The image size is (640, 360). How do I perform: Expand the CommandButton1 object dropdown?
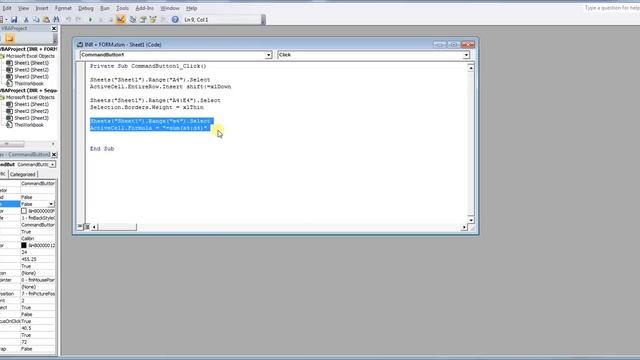pos(269,55)
